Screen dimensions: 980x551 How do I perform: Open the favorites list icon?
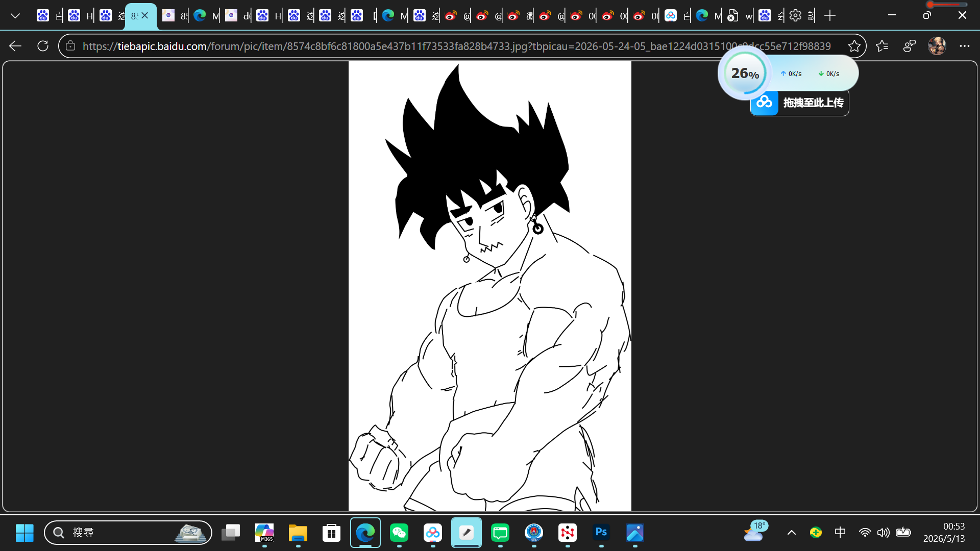pos(882,46)
